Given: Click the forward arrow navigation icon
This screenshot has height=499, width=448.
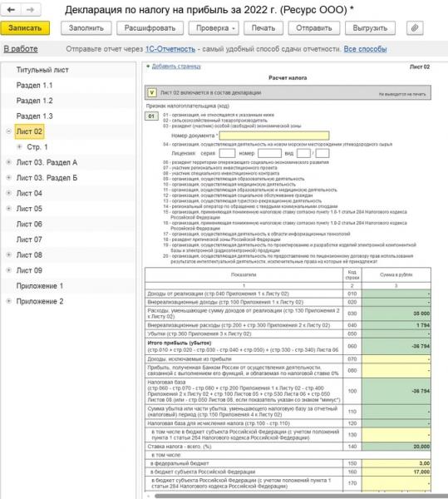Looking at the screenshot, I should click(31, 10).
